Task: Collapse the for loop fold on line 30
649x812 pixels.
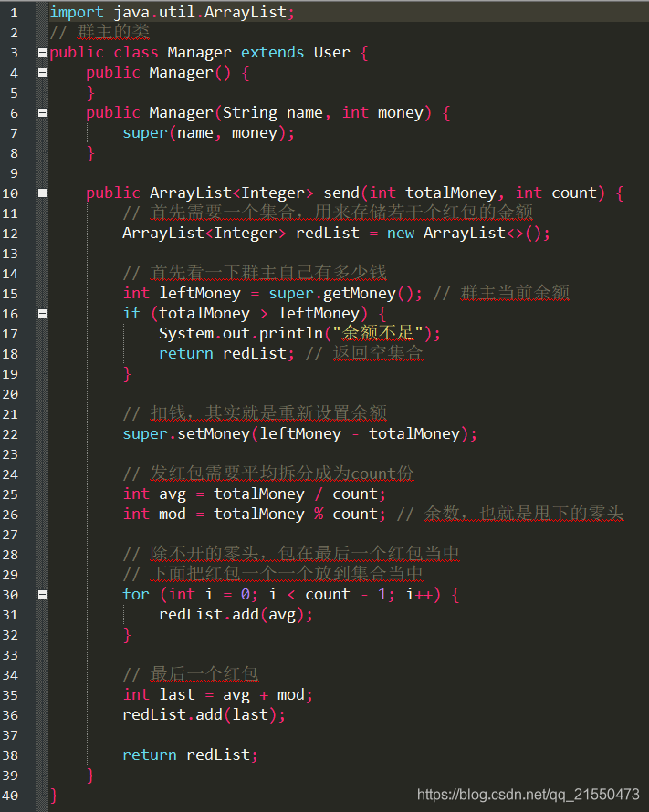Action: 43,595
